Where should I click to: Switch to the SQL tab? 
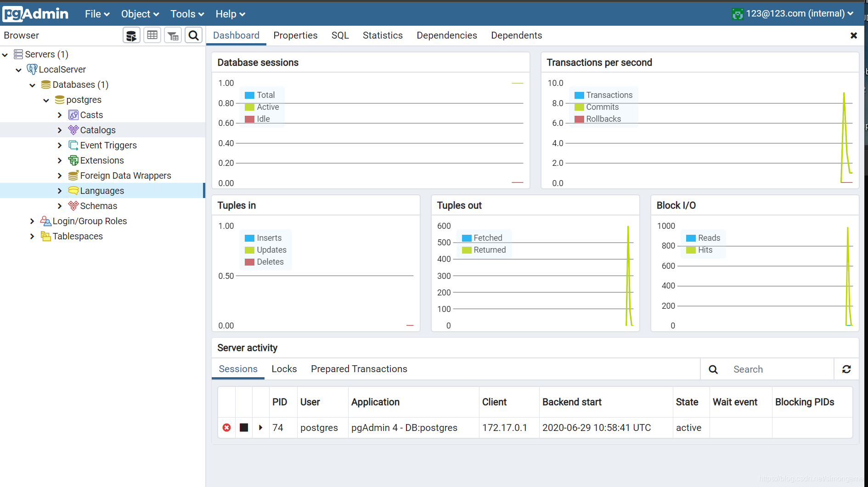[340, 35]
